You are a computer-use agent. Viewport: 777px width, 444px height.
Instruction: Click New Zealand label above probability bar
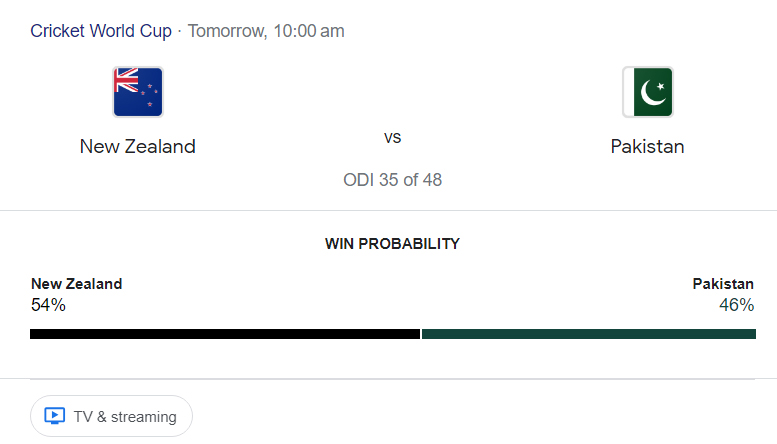pyautogui.click(x=76, y=284)
